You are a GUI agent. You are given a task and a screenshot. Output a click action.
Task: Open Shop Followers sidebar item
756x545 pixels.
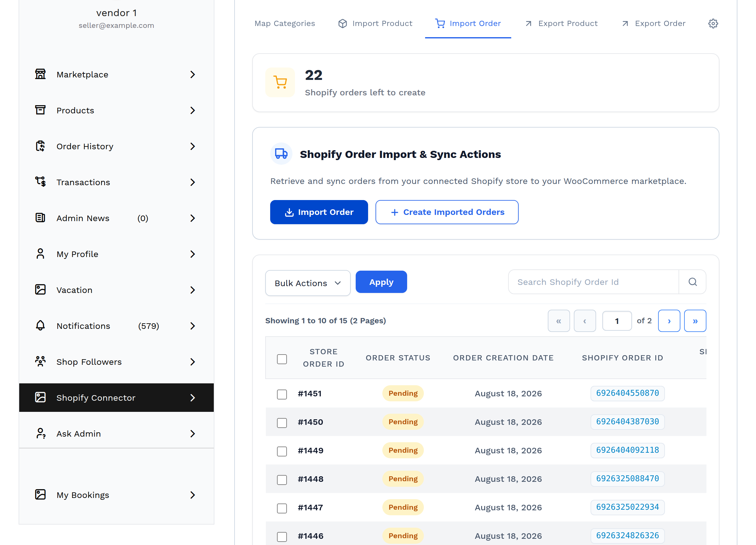(116, 361)
